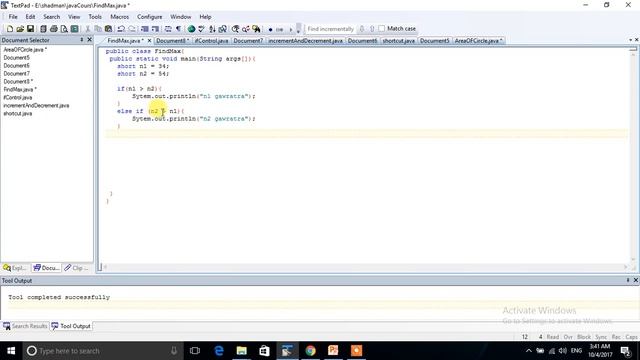Pin the Tool Output panel

(x=628, y=280)
